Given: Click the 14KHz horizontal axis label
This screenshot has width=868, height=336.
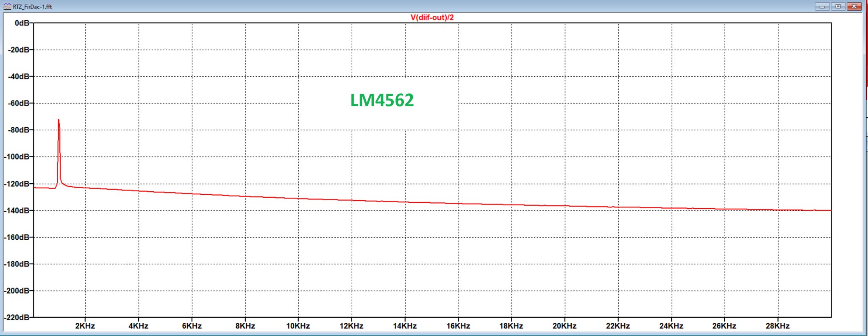Looking at the screenshot, I should pyautogui.click(x=405, y=326).
